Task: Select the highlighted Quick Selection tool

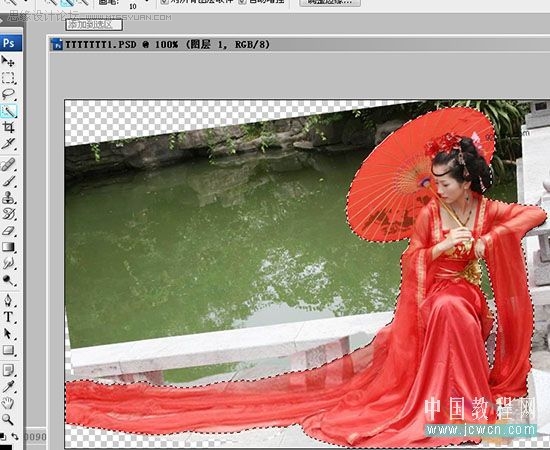Action: click(8, 111)
